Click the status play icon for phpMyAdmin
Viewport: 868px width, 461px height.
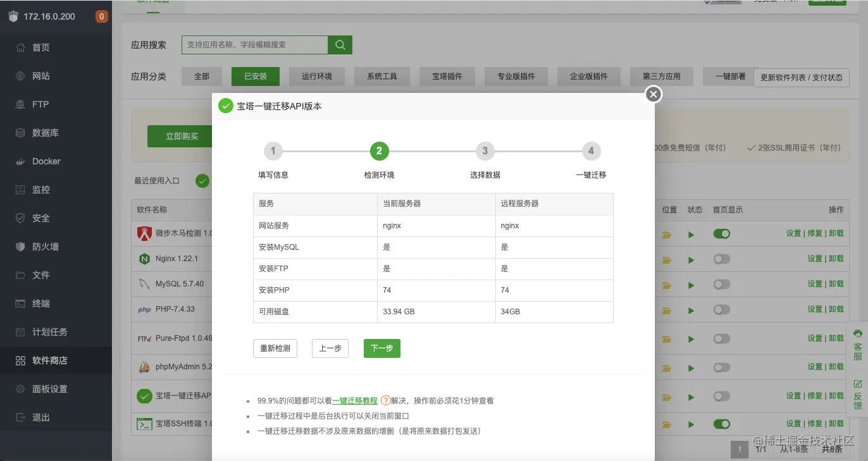[x=691, y=368]
